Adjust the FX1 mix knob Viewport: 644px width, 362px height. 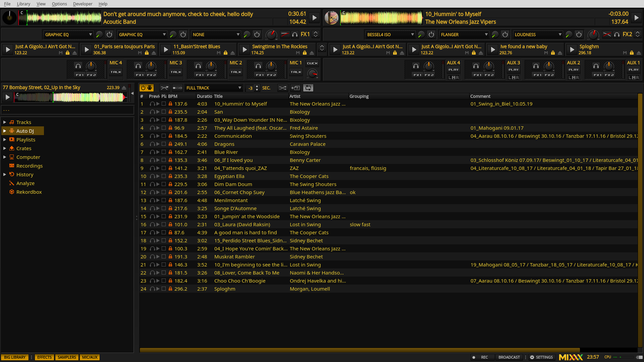coord(271,35)
